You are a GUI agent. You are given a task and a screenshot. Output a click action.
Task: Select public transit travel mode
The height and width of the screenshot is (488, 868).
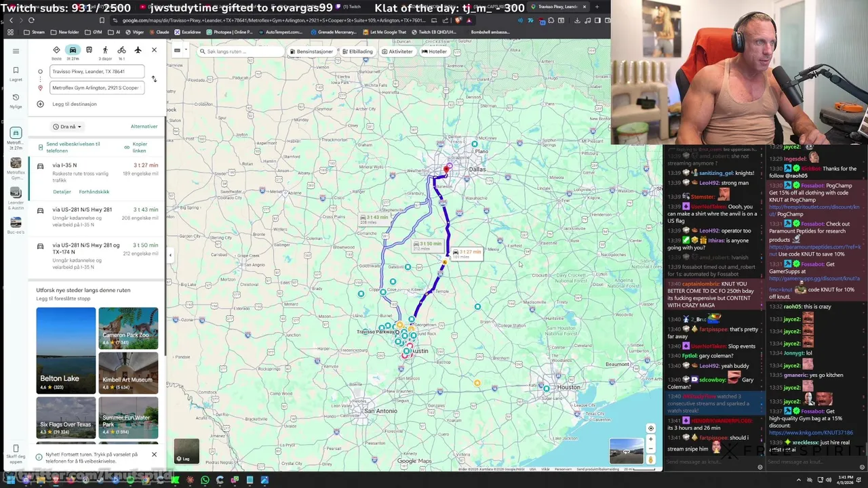[89, 50]
